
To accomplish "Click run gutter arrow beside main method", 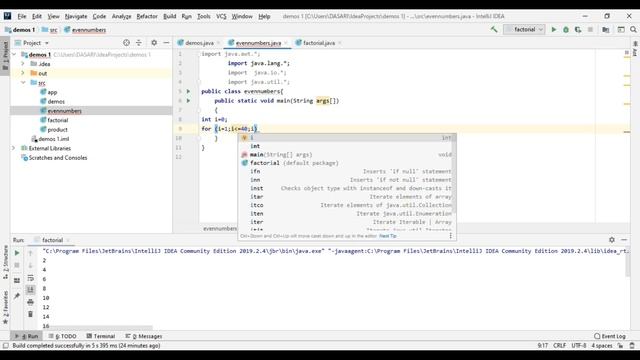I will (x=189, y=100).
